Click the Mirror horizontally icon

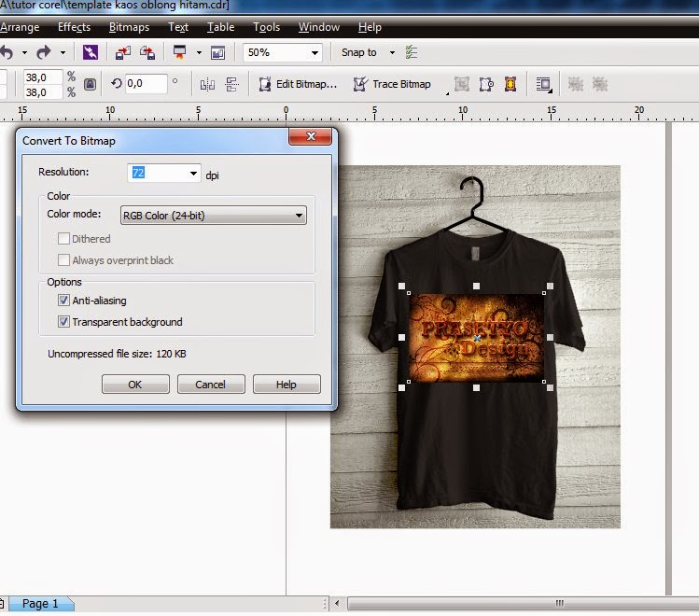(x=207, y=84)
